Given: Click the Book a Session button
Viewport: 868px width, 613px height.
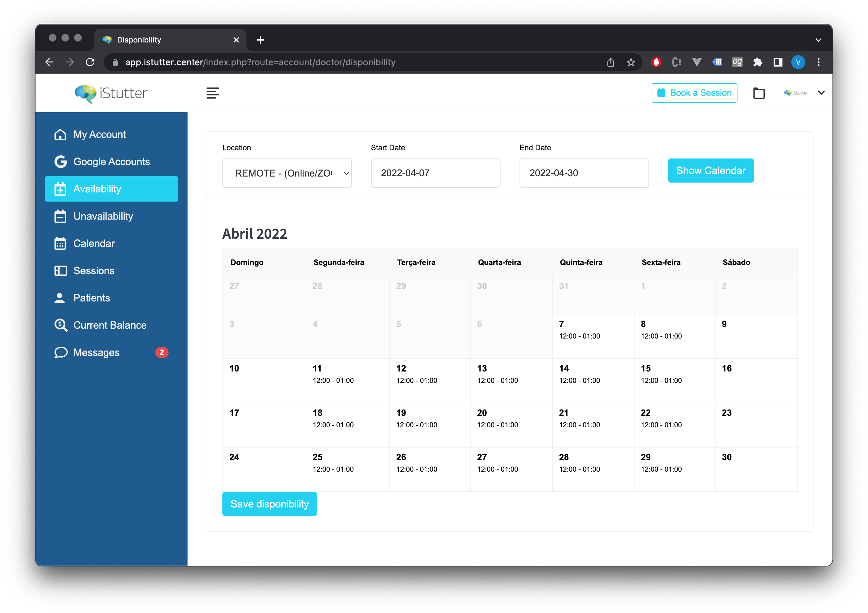Looking at the screenshot, I should pos(694,93).
